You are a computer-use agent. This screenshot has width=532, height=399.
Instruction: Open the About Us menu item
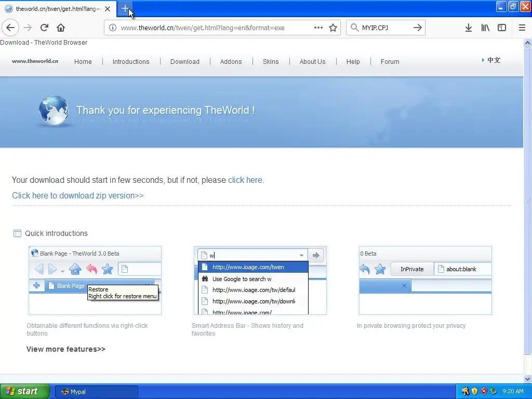click(312, 62)
